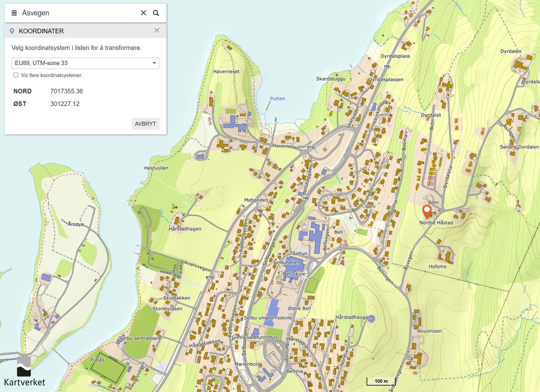The height and width of the screenshot is (392, 540).
Task: Click the Selbu ungdomsskole map label
Action: [x=268, y=318]
